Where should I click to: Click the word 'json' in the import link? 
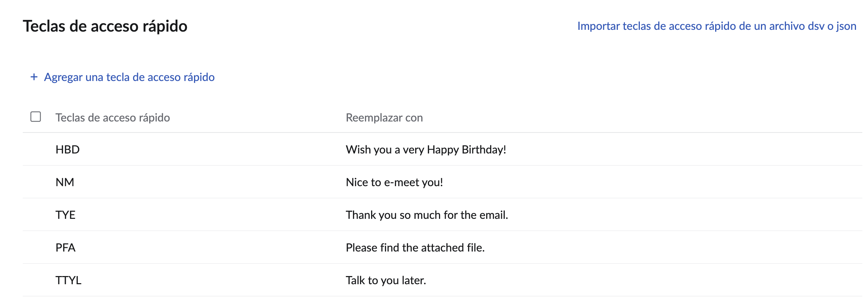846,26
